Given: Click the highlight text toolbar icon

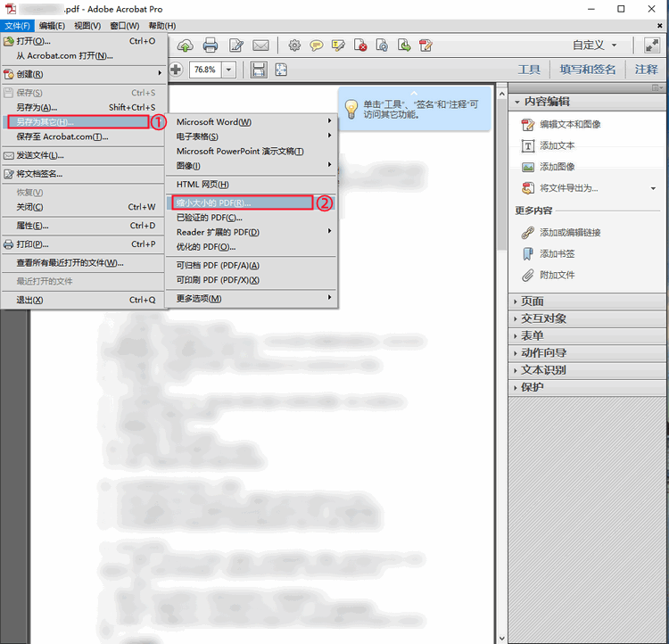Looking at the screenshot, I should pos(338,45).
